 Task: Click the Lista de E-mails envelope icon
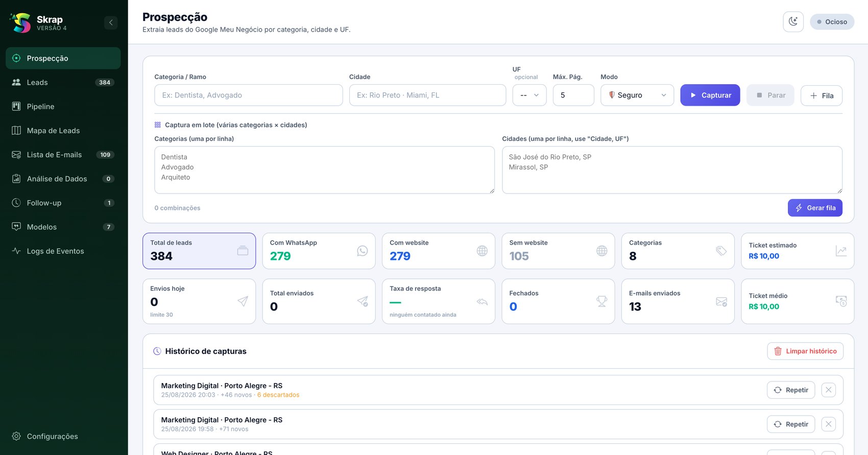coord(16,155)
